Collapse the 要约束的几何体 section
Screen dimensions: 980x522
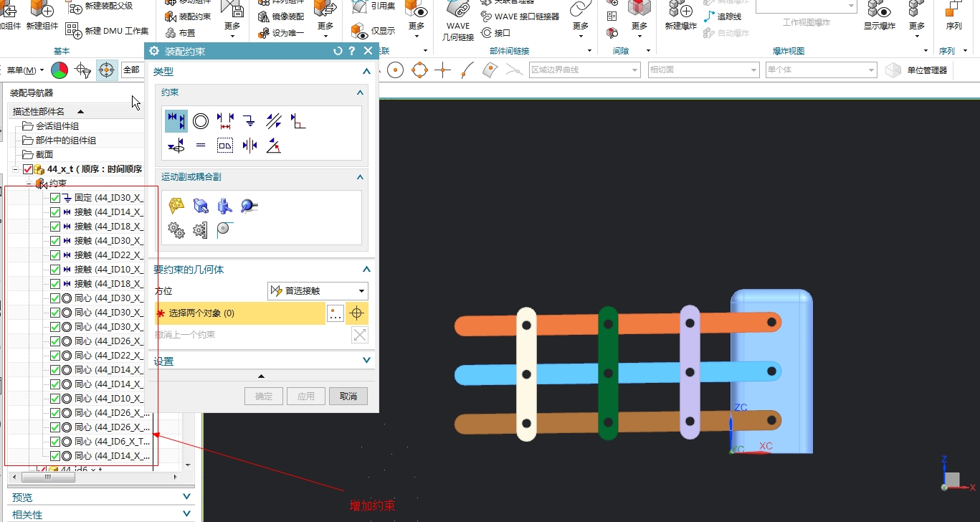click(x=366, y=270)
